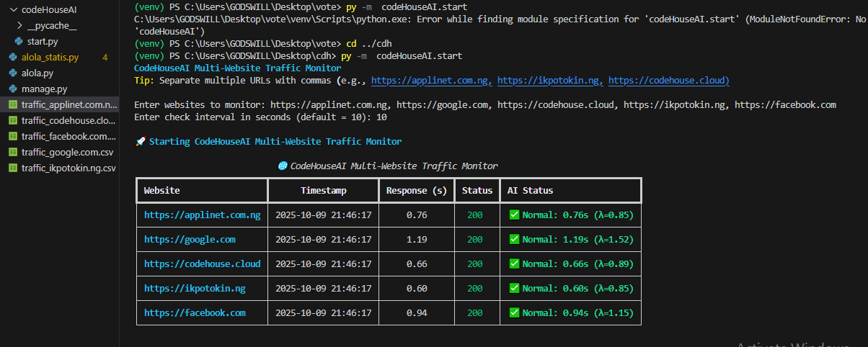Click the response value 0.76
868x347 pixels.
pyautogui.click(x=417, y=215)
